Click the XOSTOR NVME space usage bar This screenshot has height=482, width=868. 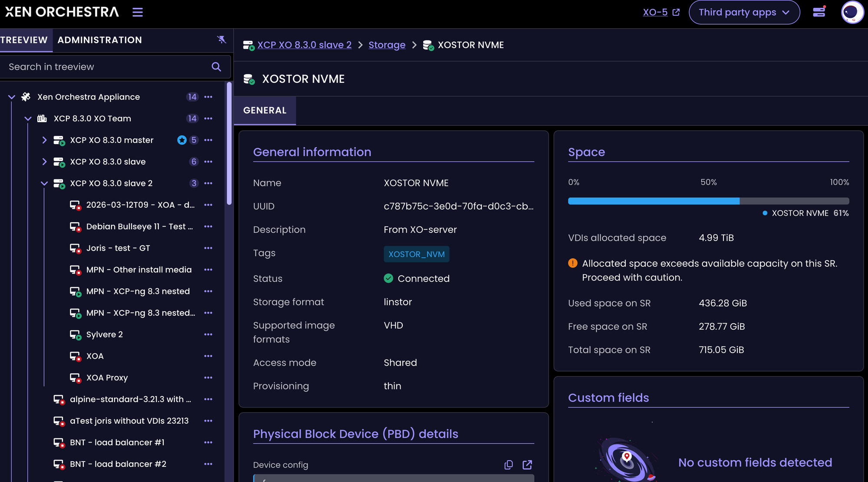pos(708,201)
